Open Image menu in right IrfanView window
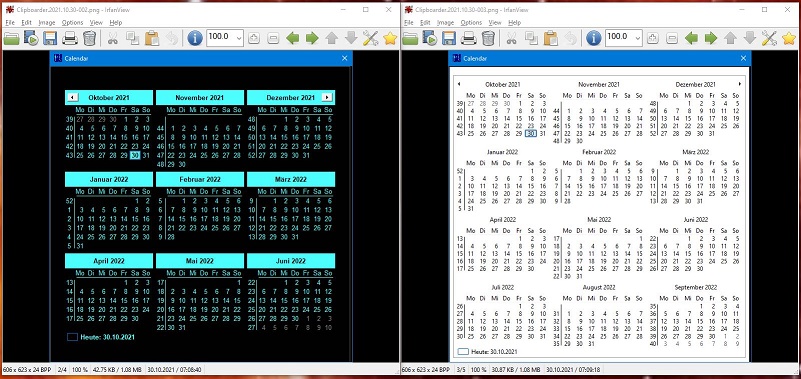Screen dimensions: 801x379 tap(445, 22)
